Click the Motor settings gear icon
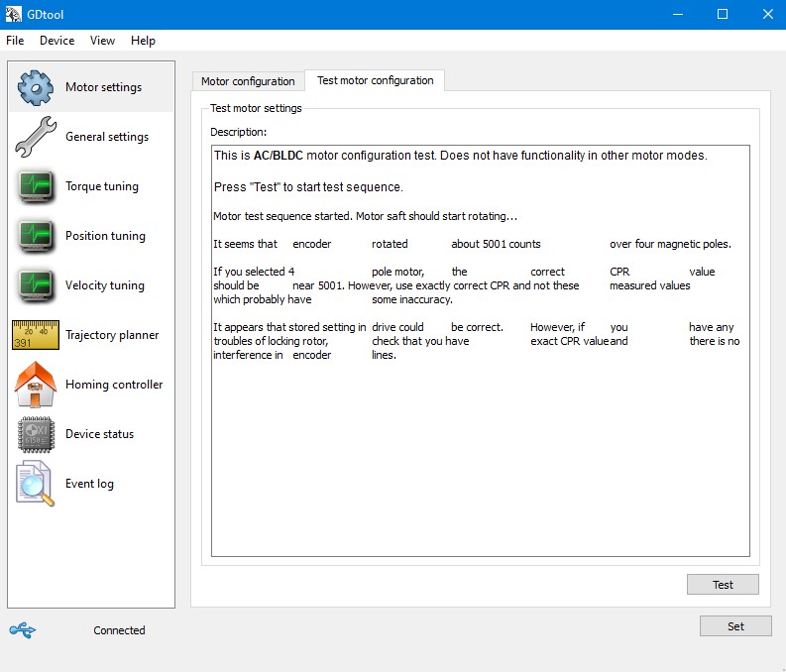Viewport: 786px width, 672px height. tap(35, 87)
